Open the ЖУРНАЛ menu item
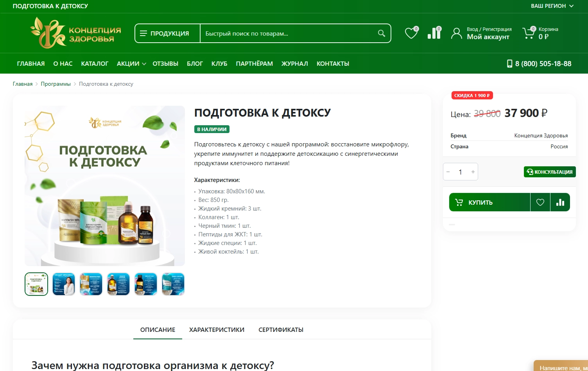 294,63
